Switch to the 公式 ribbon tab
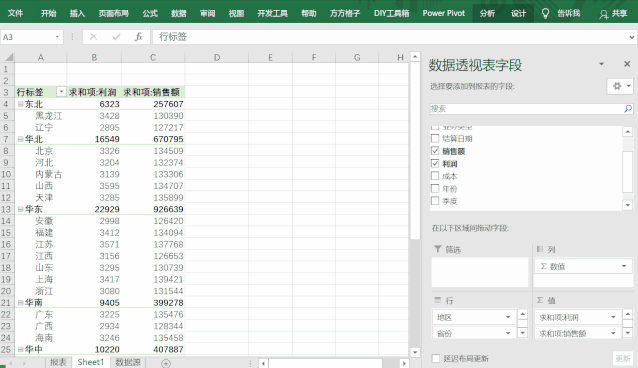The height and width of the screenshot is (368, 638). [150, 13]
